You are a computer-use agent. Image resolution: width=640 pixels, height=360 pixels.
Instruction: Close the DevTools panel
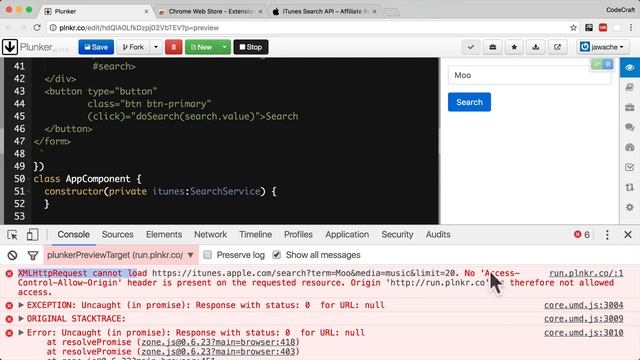pyautogui.click(x=628, y=235)
